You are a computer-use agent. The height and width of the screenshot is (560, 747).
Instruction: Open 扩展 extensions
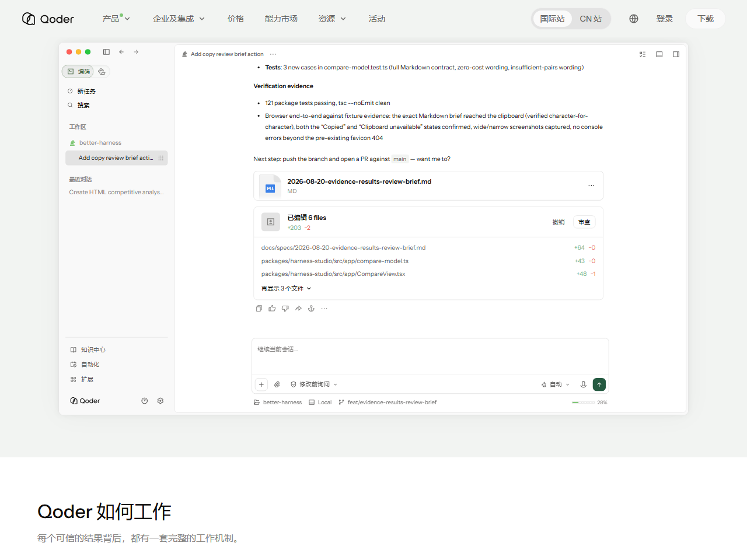(82, 380)
